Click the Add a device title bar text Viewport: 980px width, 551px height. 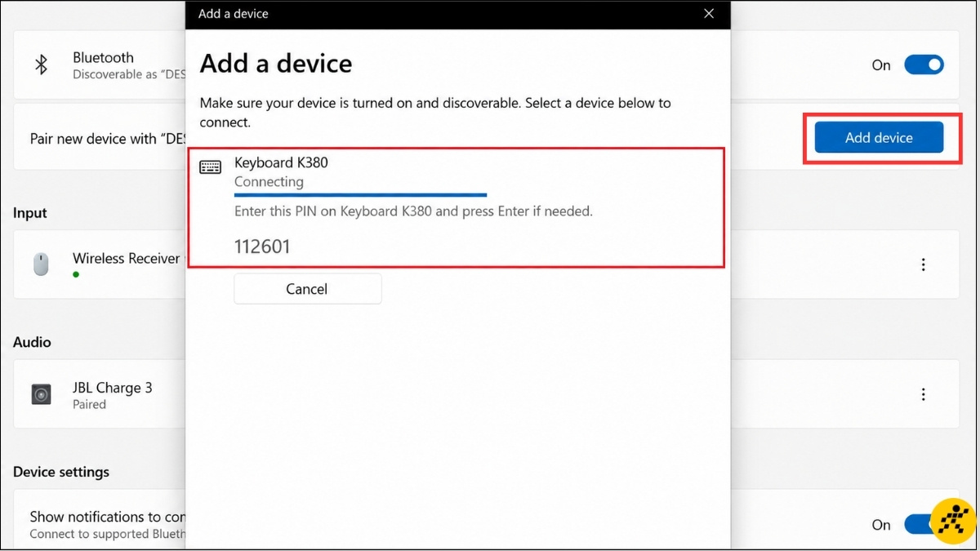(234, 14)
